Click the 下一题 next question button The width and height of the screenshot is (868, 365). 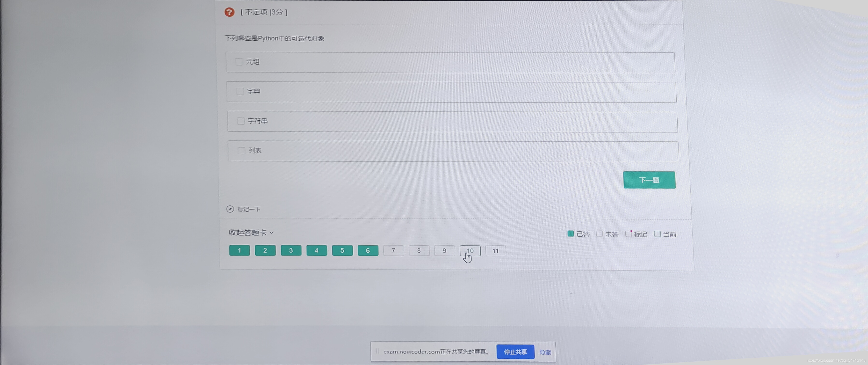[649, 180]
